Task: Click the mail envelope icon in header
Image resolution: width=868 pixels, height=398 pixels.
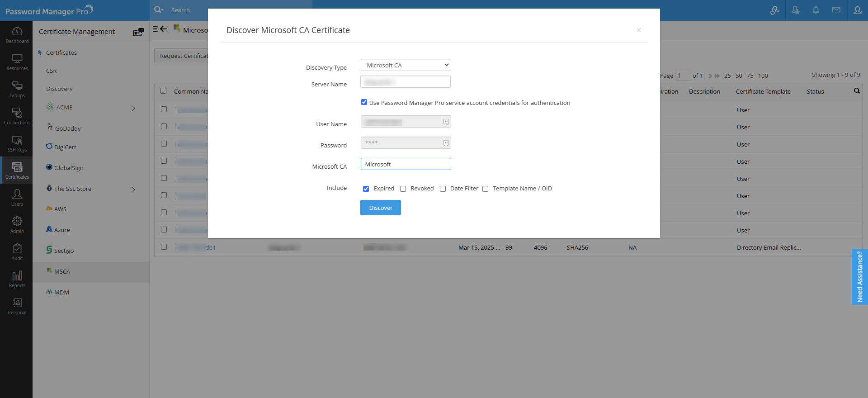Action: coord(836,10)
